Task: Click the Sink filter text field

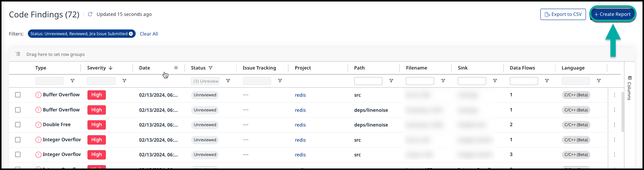Action: [x=472, y=81]
